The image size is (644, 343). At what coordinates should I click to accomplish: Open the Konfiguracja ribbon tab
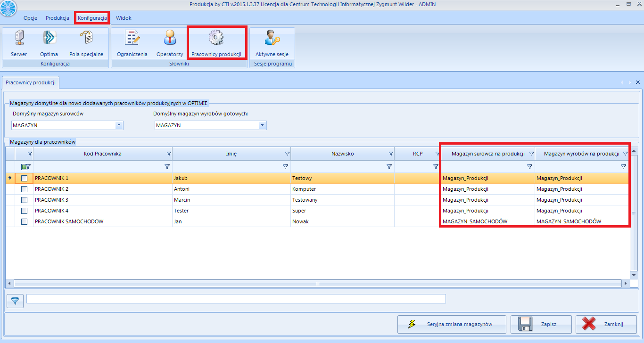(92, 18)
